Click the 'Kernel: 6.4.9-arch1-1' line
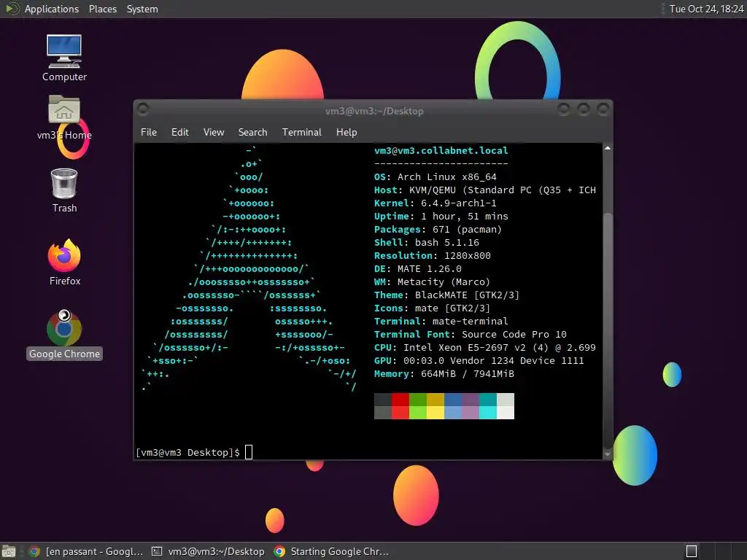The image size is (747, 560). pos(436,203)
